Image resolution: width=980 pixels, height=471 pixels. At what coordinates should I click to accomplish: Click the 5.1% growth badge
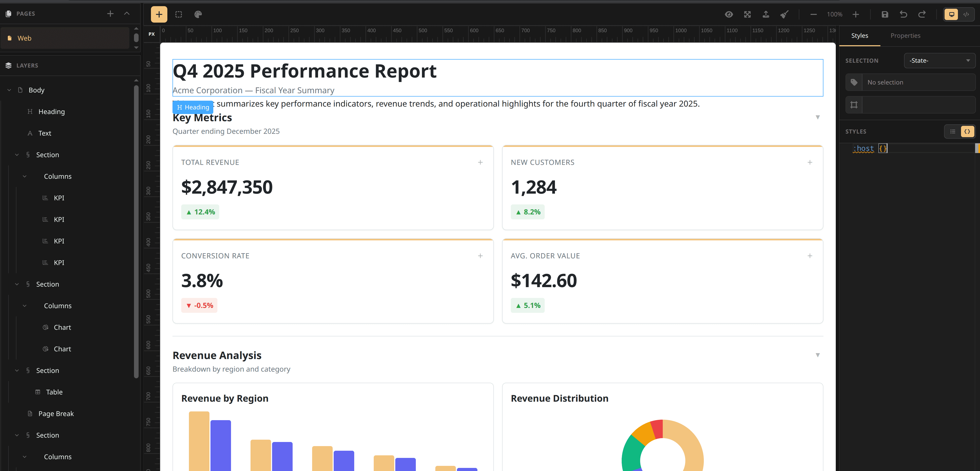point(528,305)
